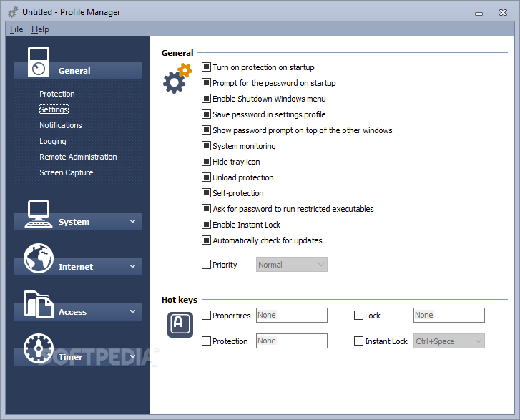Select the General section header

[78, 70]
